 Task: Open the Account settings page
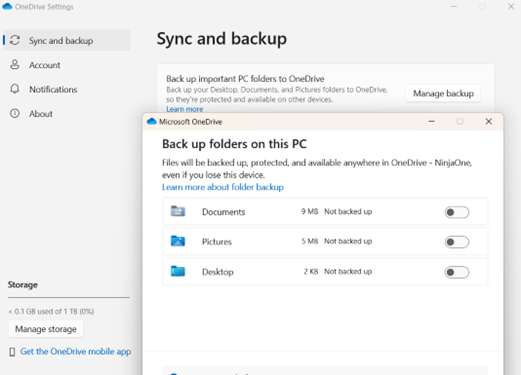click(x=45, y=65)
